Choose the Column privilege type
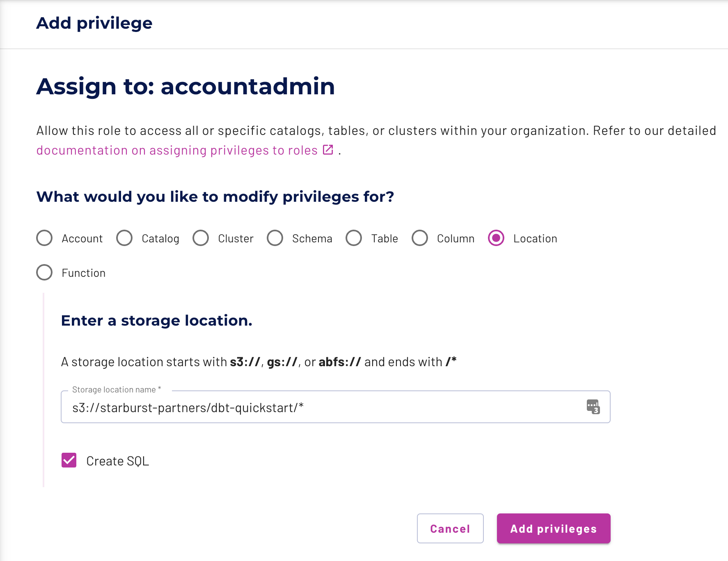The width and height of the screenshot is (728, 561). (420, 238)
